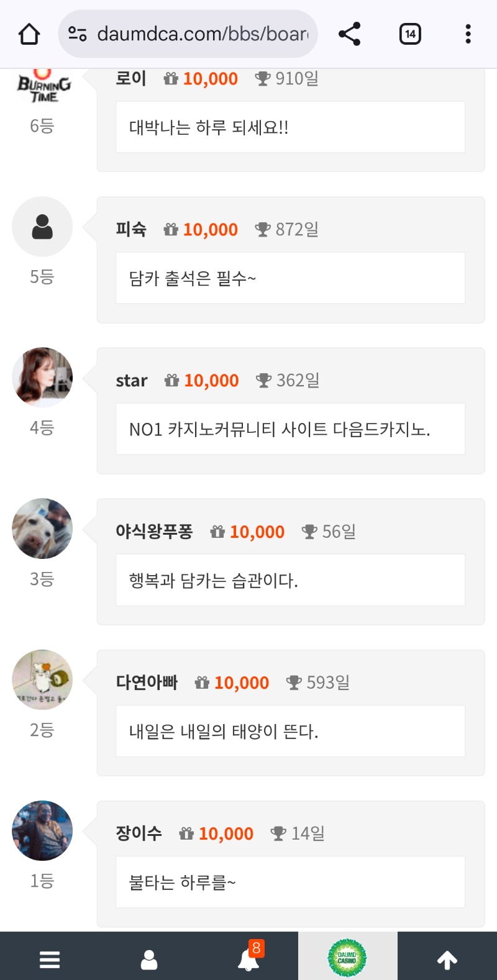
Task: Open star's profile picture thumbnail
Action: point(42,378)
